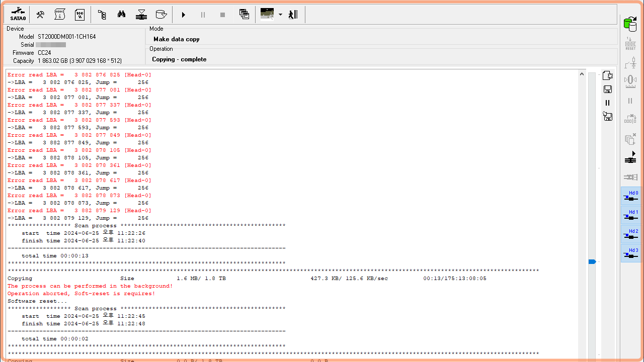Click the greyed cancel copy icon
644x362 pixels.
[630, 139]
